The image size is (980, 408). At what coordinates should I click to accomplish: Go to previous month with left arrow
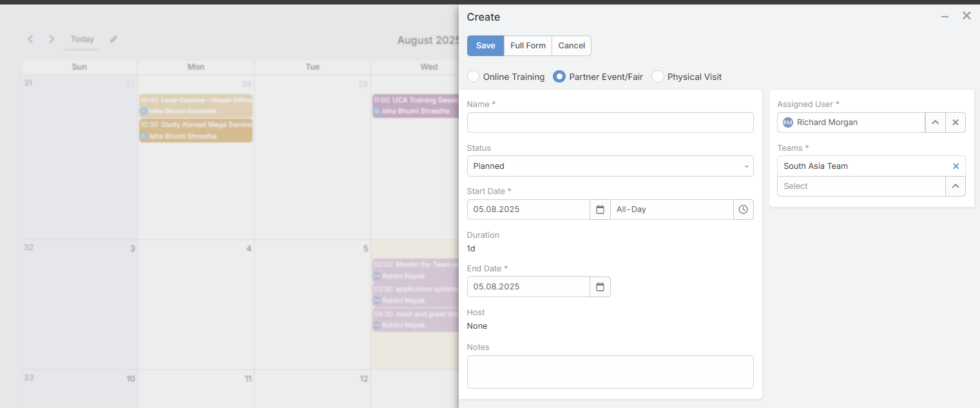(30, 39)
